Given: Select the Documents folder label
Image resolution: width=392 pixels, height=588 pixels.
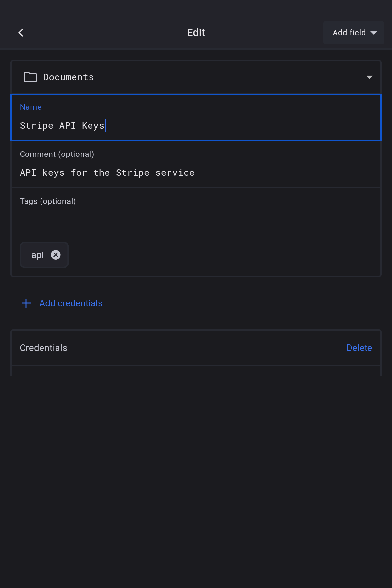Looking at the screenshot, I should [x=68, y=77].
